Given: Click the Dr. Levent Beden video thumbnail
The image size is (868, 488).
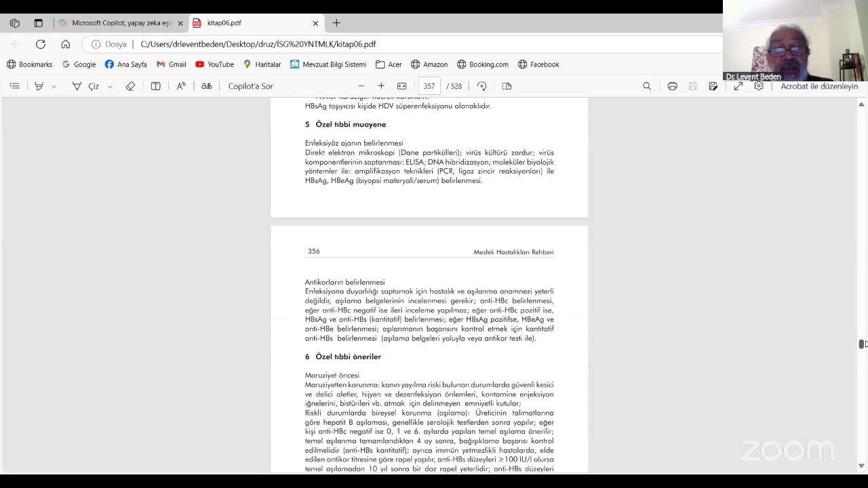Looking at the screenshot, I should [x=795, y=41].
